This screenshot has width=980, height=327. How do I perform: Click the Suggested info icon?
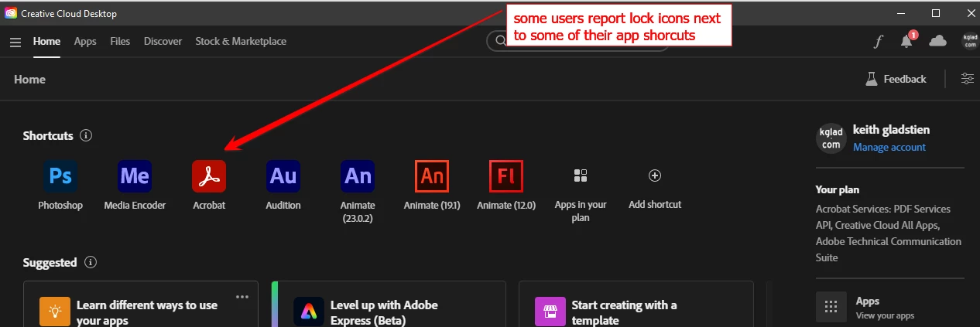tap(91, 262)
